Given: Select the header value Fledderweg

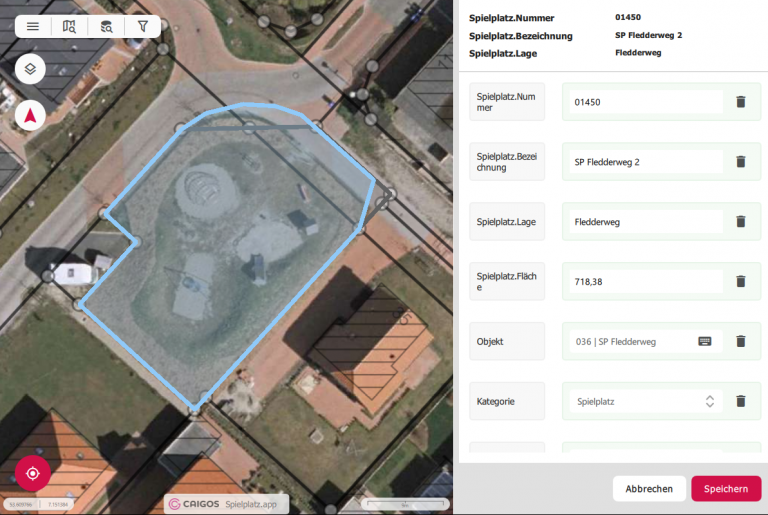Looking at the screenshot, I should (x=638, y=53).
